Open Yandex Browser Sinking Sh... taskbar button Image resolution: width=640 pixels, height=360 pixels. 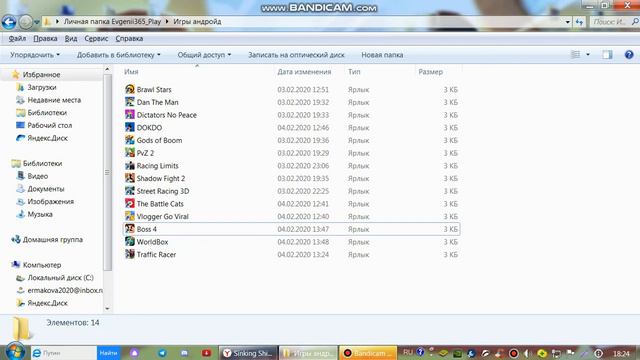point(248,353)
